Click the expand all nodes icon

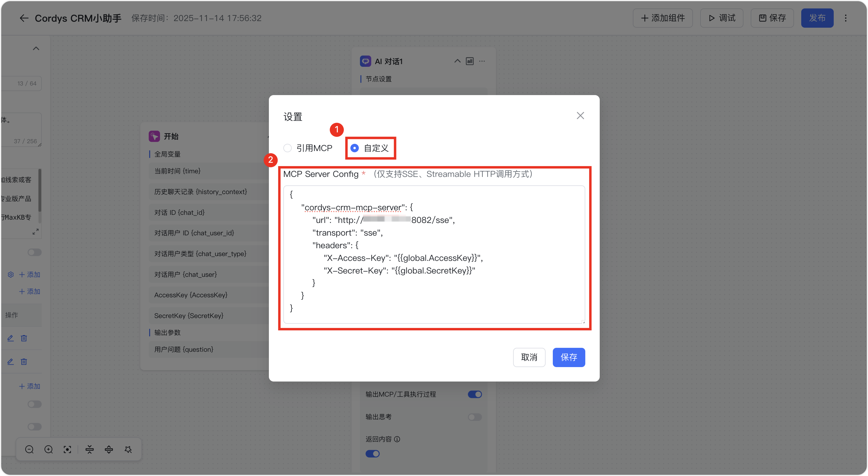click(x=109, y=449)
